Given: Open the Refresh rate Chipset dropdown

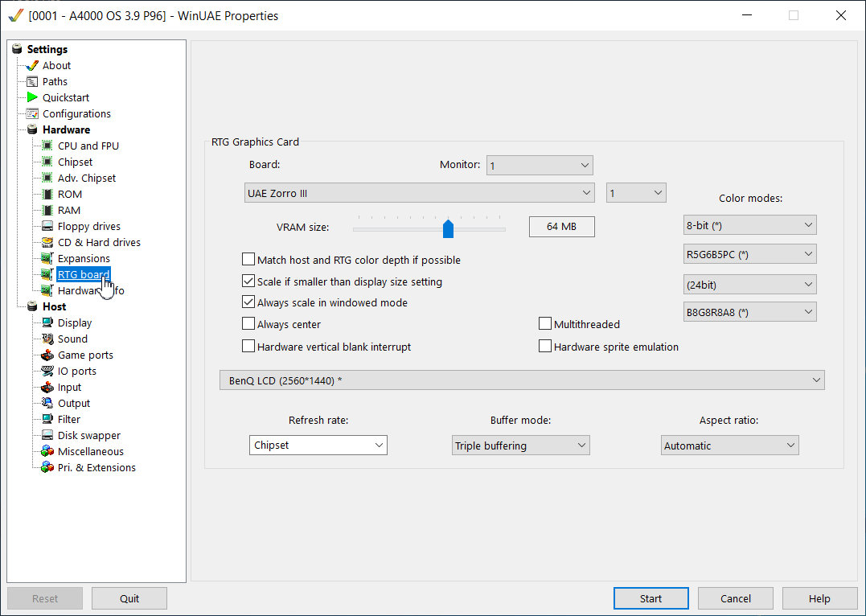Looking at the screenshot, I should pyautogui.click(x=318, y=445).
